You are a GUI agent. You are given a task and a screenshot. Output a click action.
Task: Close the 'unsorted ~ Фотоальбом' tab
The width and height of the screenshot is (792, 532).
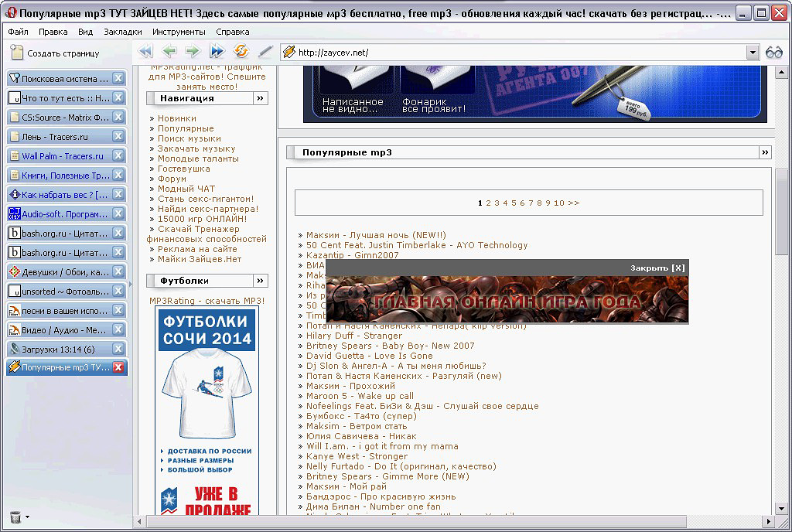point(118,292)
